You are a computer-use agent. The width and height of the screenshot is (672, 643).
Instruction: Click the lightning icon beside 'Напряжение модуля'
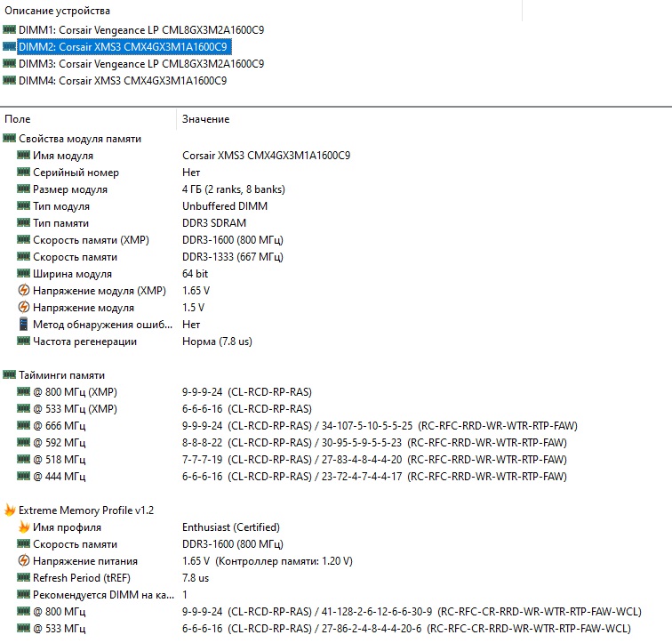click(x=24, y=307)
